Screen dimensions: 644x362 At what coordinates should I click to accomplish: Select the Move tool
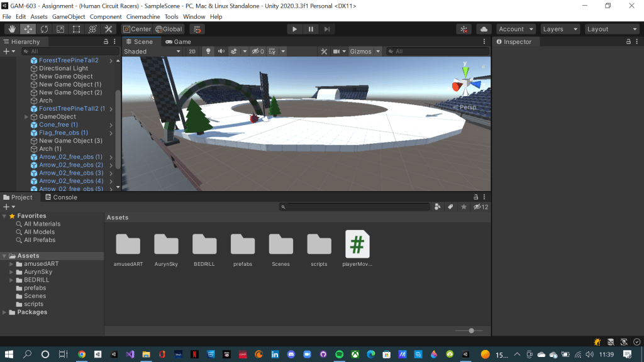tap(28, 29)
